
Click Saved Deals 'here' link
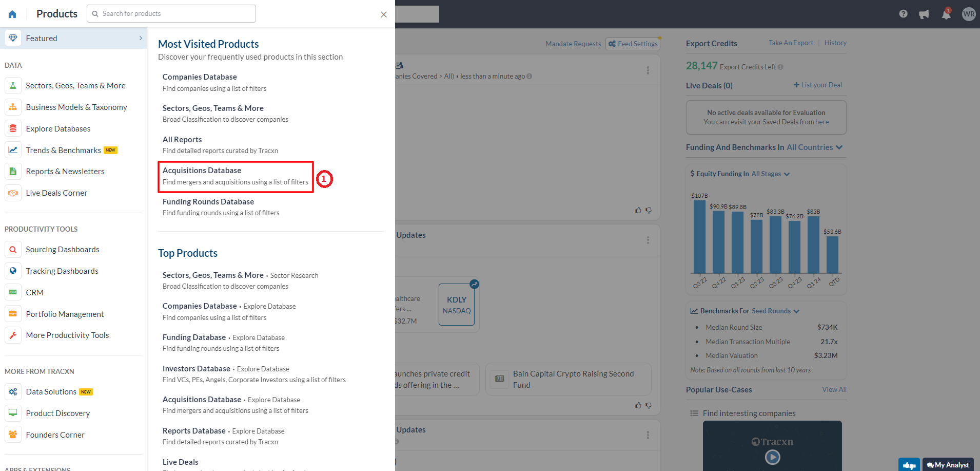click(822, 122)
